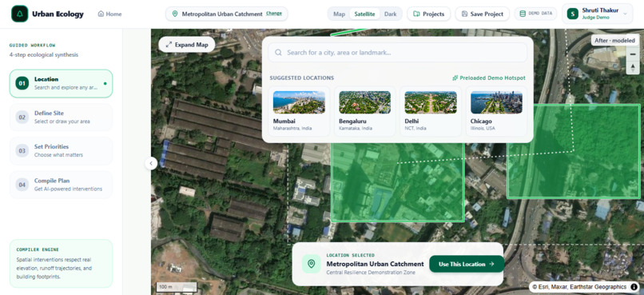Click the city search input field
The height and width of the screenshot is (295, 644).
[x=397, y=53]
